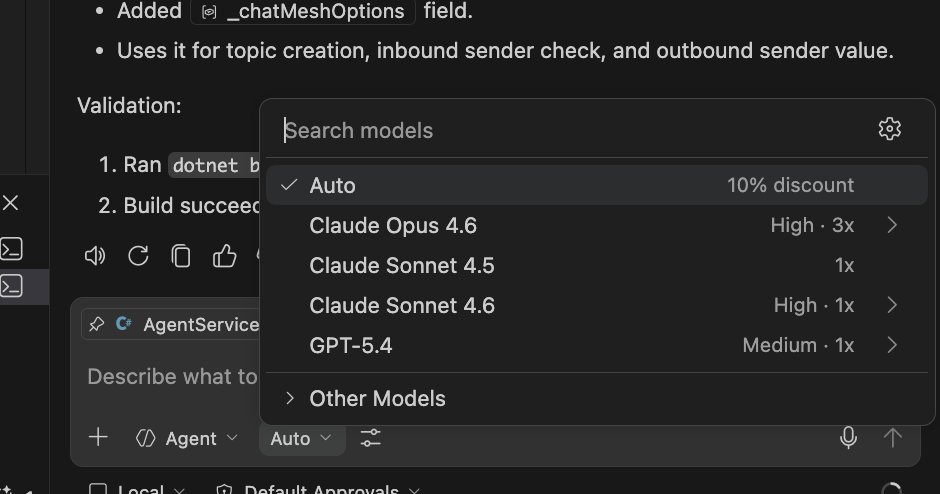
Task: Add context with the plus icon
Action: click(x=98, y=438)
